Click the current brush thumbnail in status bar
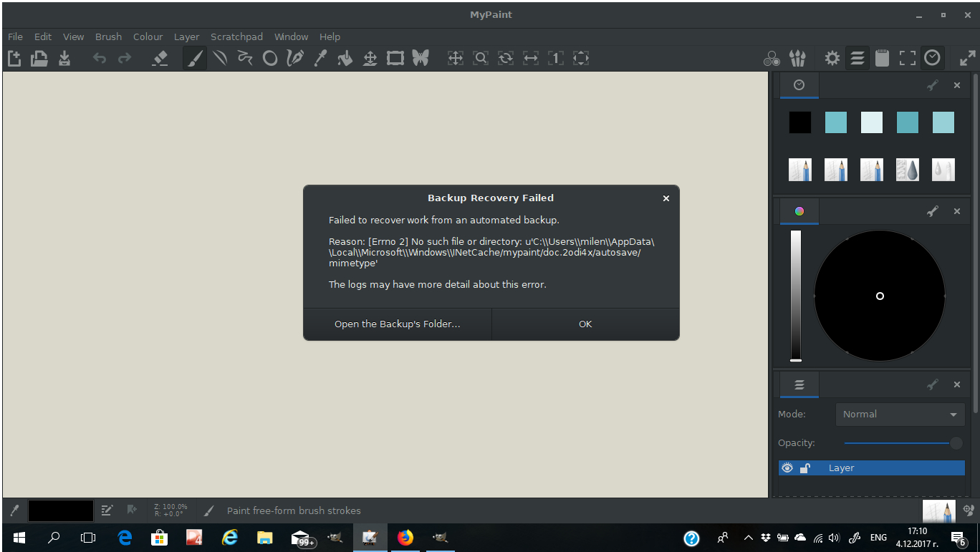 click(938, 511)
